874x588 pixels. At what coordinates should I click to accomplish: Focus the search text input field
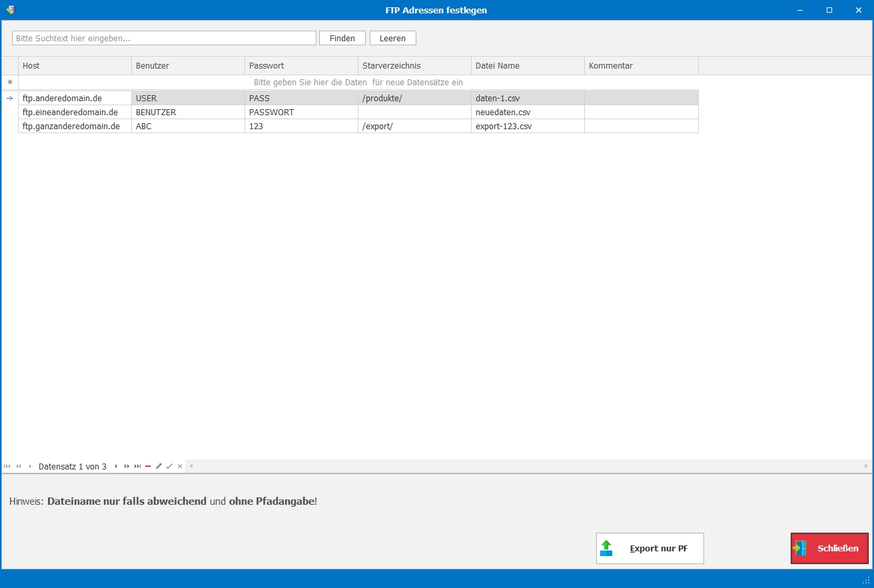pos(164,38)
